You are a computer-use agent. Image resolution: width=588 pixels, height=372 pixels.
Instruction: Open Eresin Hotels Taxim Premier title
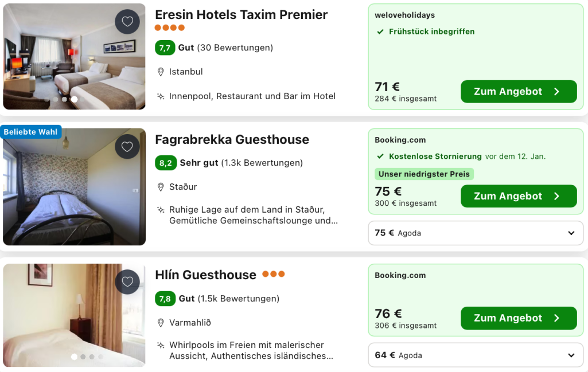(241, 14)
